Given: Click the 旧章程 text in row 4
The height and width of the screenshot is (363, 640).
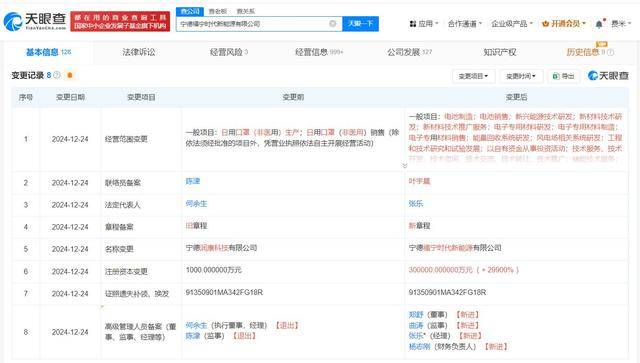Looking at the screenshot, I should point(196,225).
